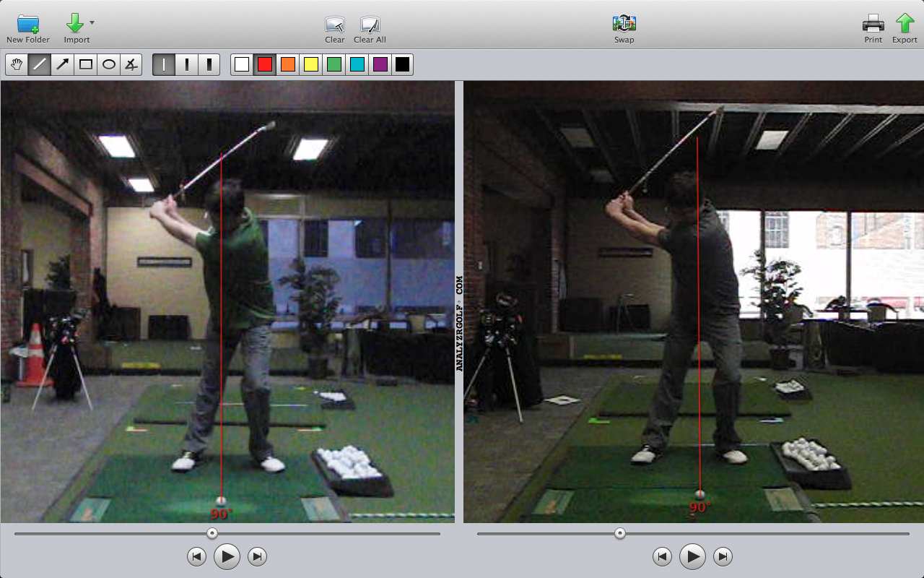Step forward one frame in right video

pos(723,556)
